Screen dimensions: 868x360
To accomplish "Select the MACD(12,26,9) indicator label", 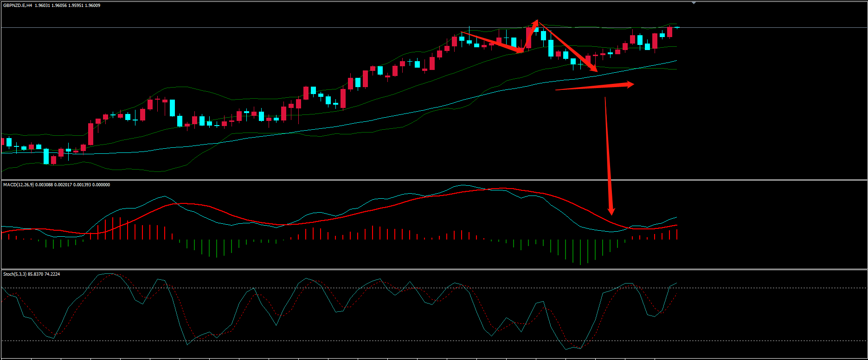I will point(19,185).
